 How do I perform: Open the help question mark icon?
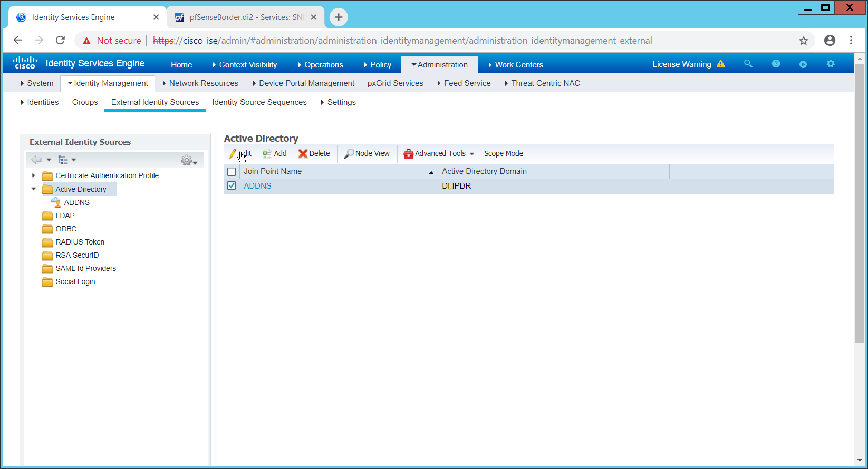pyautogui.click(x=776, y=64)
